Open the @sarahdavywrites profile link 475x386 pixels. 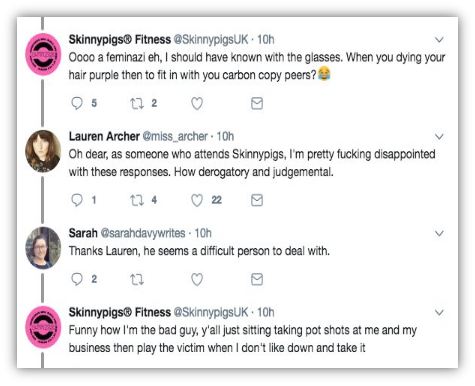tap(143, 233)
